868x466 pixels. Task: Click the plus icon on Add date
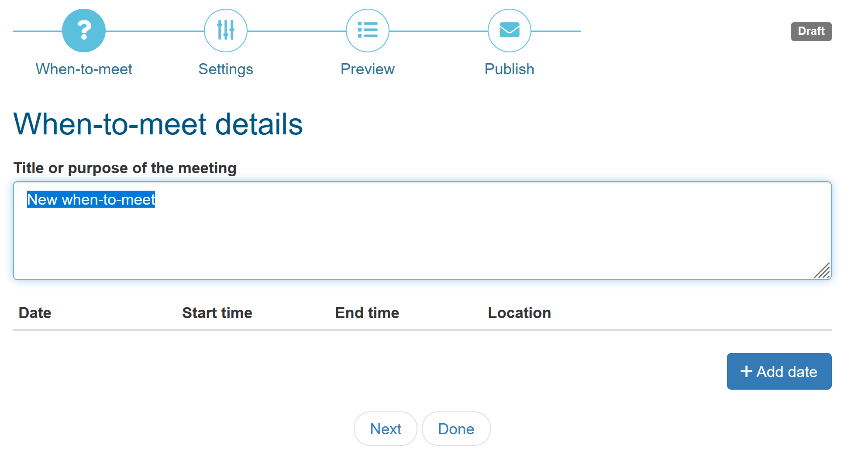point(746,371)
